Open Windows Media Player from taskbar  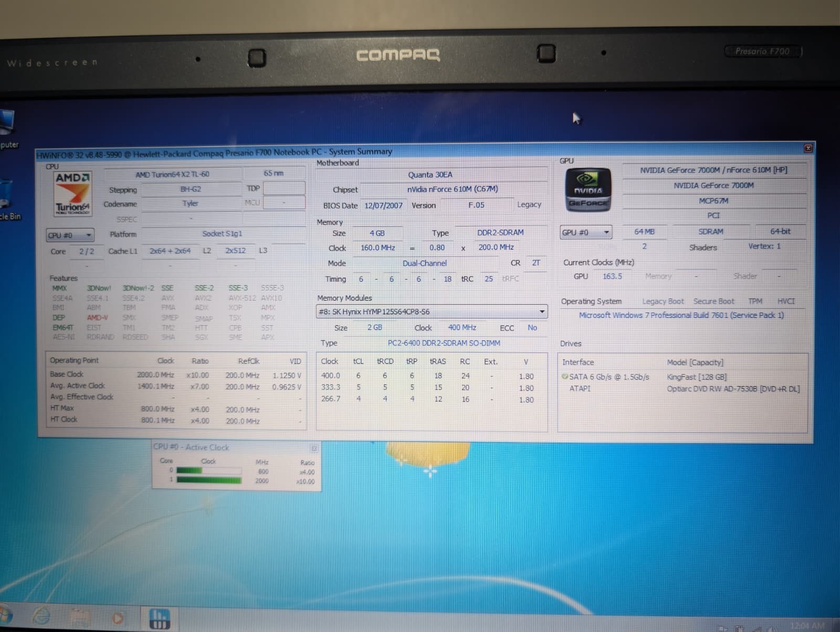tap(118, 618)
